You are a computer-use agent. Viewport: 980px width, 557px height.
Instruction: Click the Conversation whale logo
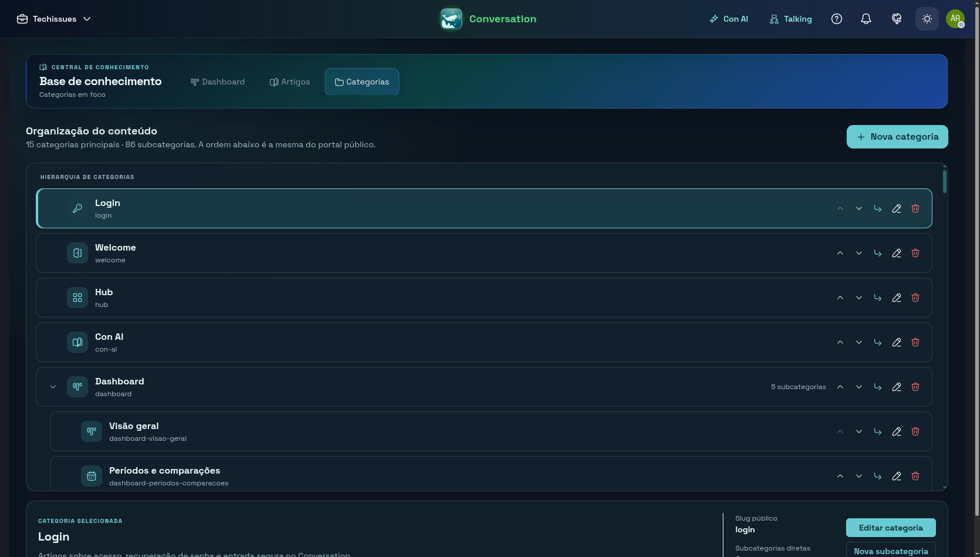coord(451,19)
